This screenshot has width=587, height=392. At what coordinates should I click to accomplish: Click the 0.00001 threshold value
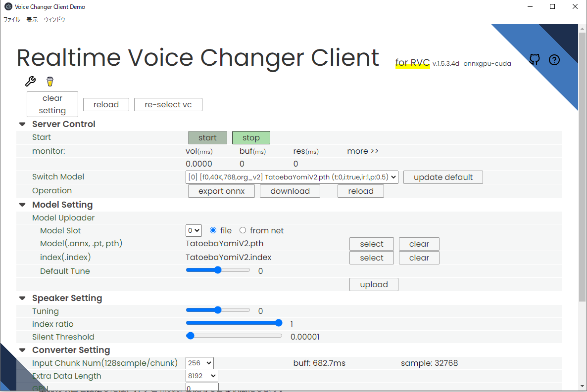(305, 337)
